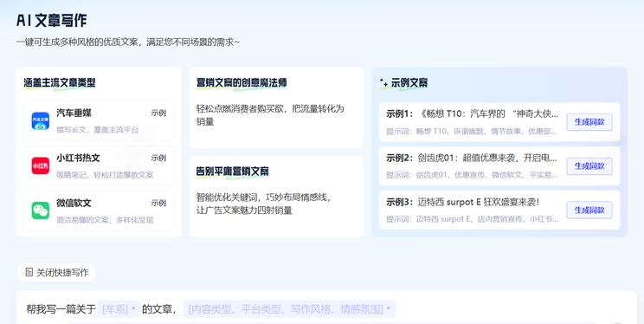Click the 汽车垂媒 blue app icon
Viewport: 644px width, 324px height.
pos(40,121)
